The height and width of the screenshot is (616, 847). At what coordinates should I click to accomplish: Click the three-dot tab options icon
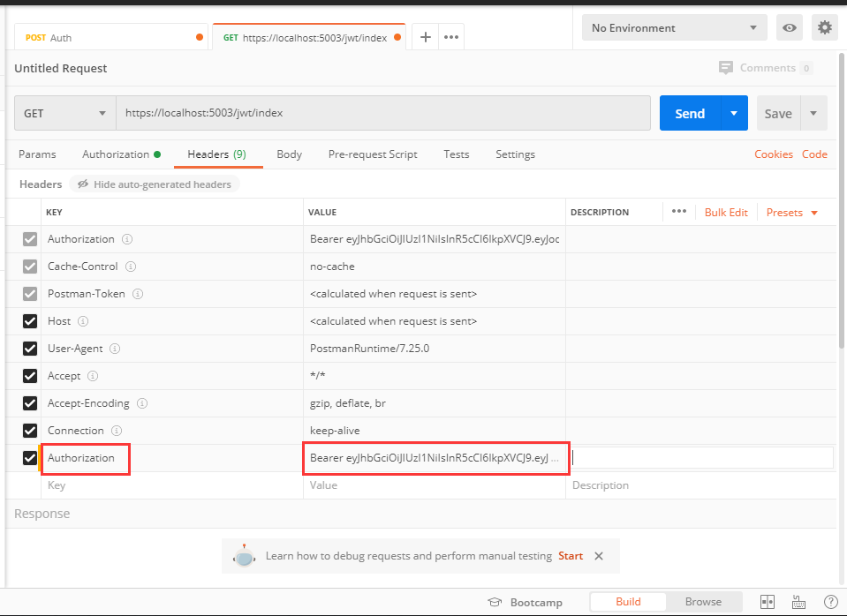pos(450,37)
